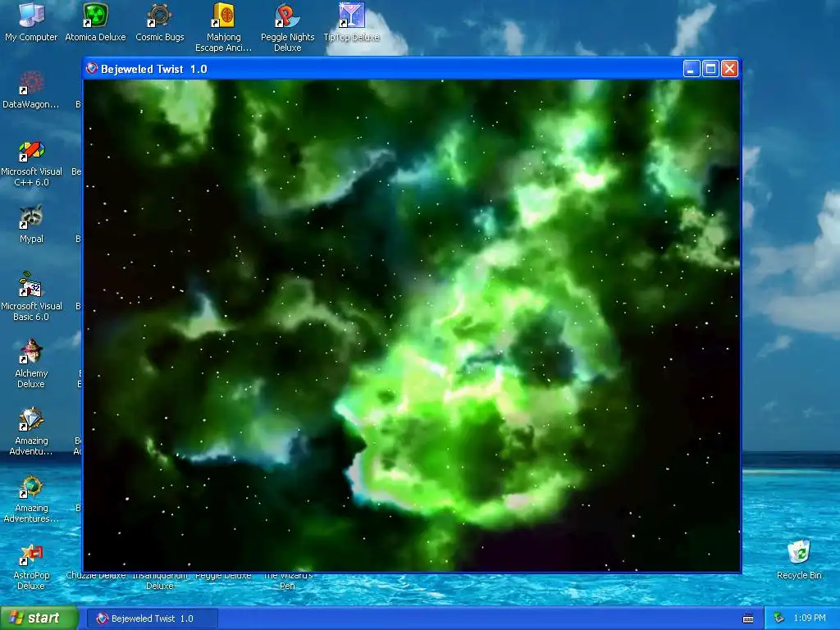840x630 pixels.
Task: Click the Bejeweled Twist title bar icon
Action: [92, 69]
